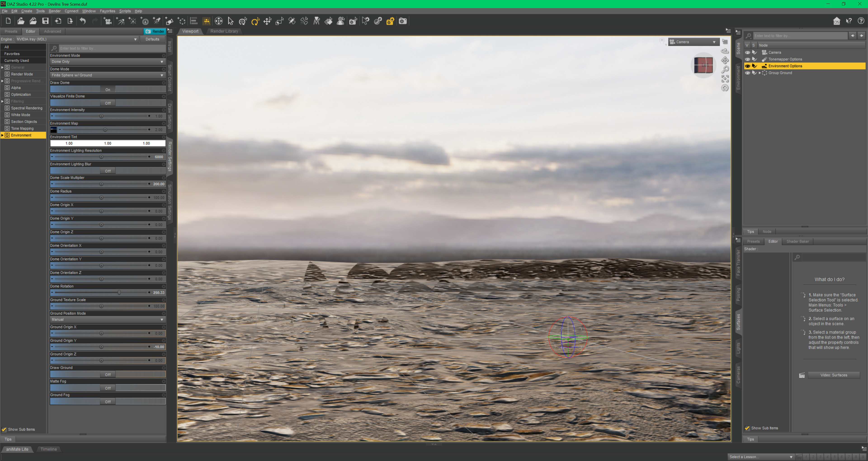Toggle Draw Dome switch
868x461 pixels.
point(108,89)
